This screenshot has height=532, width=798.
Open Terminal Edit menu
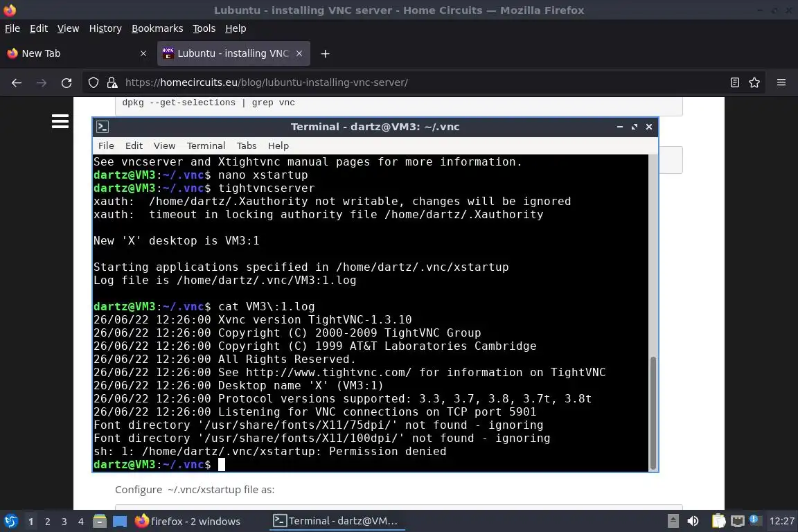click(134, 145)
